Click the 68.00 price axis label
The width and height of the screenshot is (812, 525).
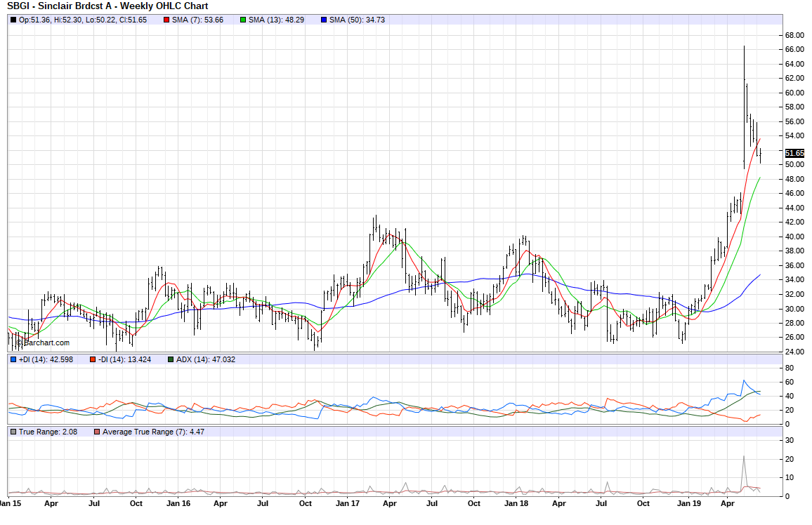tap(794, 35)
